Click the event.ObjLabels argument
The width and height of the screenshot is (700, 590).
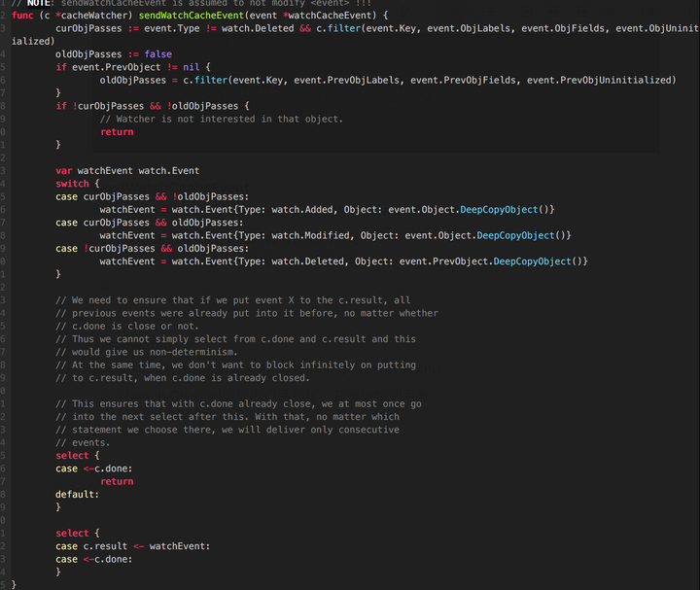click(x=469, y=28)
